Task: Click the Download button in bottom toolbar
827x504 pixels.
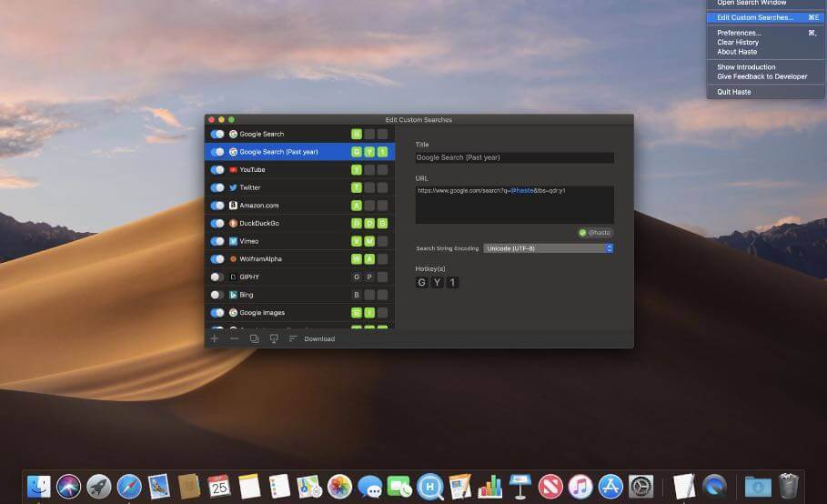Action: tap(319, 338)
